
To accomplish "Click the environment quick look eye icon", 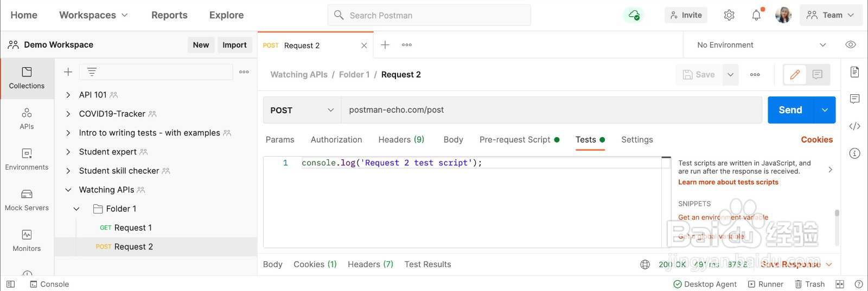I will point(851,45).
